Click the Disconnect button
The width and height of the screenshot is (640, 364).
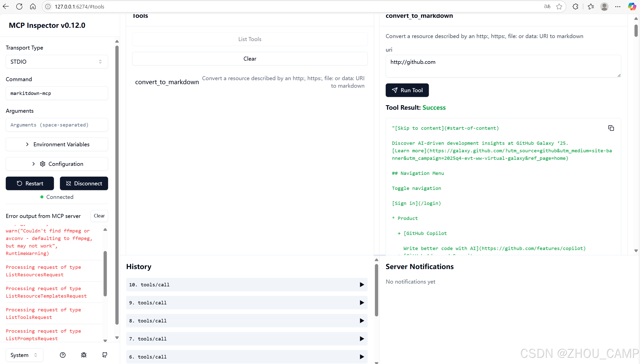point(84,183)
